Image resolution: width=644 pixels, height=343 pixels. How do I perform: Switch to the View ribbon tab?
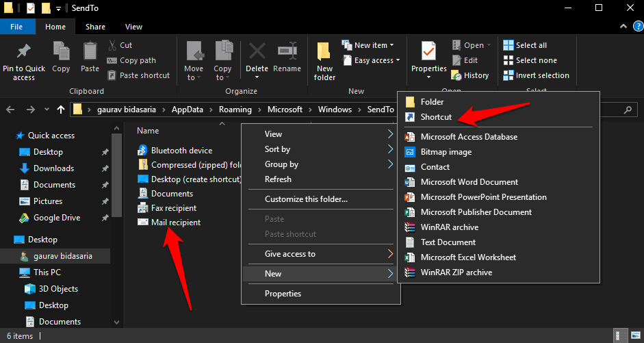pyautogui.click(x=133, y=27)
